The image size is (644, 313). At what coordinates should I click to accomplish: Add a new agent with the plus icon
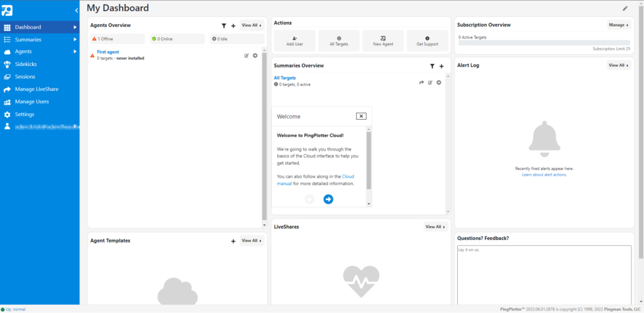pyautogui.click(x=233, y=25)
